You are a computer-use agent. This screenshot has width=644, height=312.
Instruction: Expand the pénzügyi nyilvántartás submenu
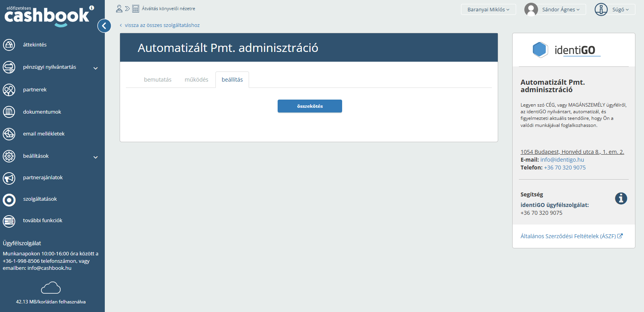[95, 68]
